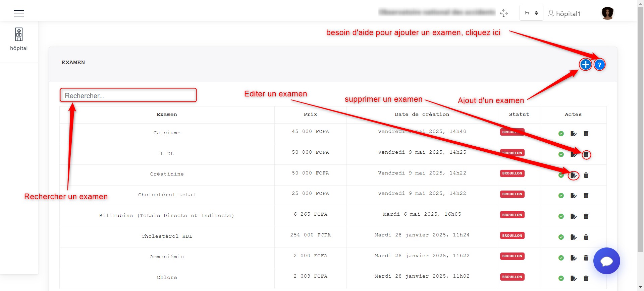The height and width of the screenshot is (291, 644).
Task: Open the Fr language dropdown
Action: click(531, 13)
